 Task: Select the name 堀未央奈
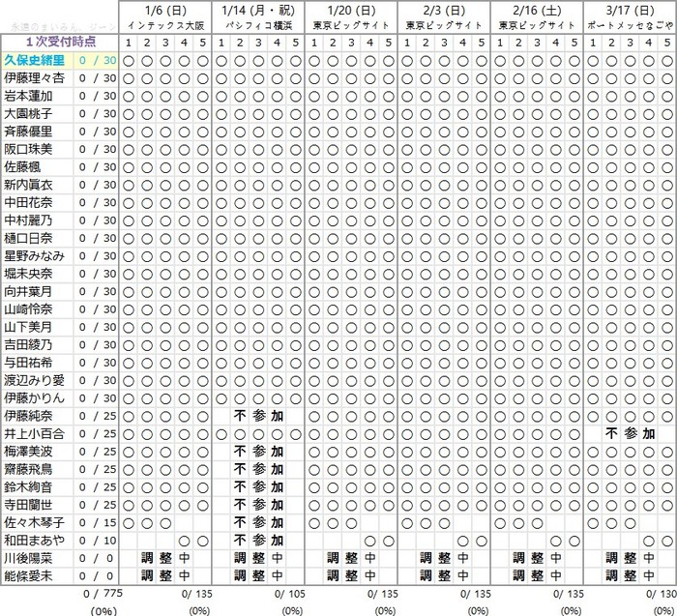(28, 274)
